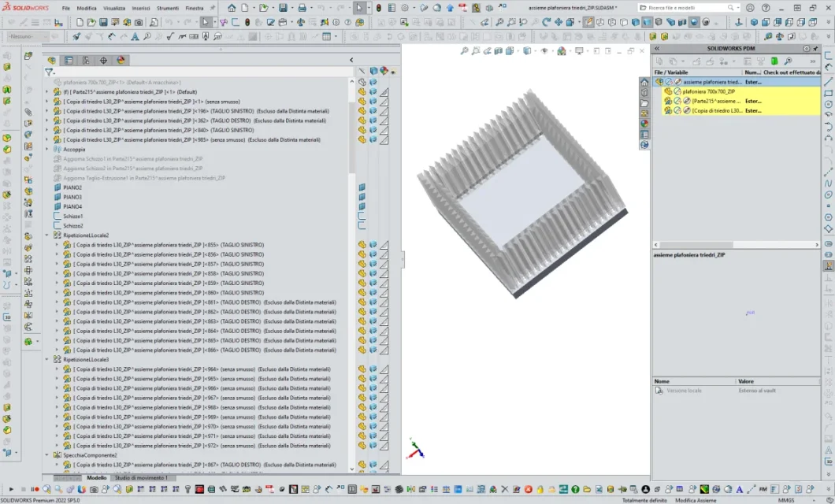Expand the Accoppia mates folder
835x504 pixels.
[x=46, y=150]
